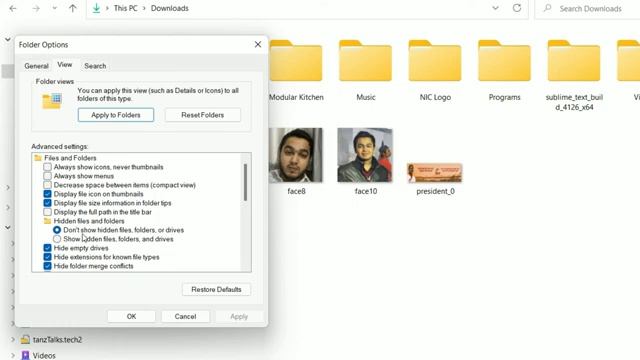This screenshot has width=640, height=360.
Task: Check Always show menus option
Action: click(x=47, y=176)
